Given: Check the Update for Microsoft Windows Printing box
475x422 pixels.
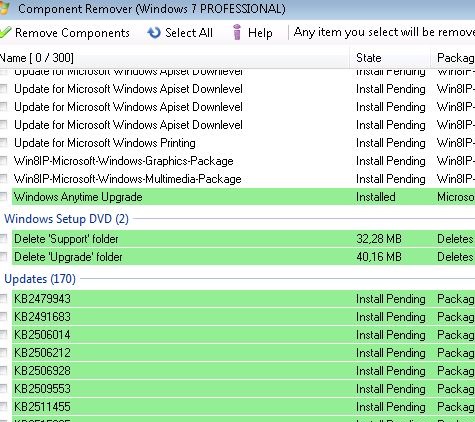Looking at the screenshot, I should pos(3,143).
